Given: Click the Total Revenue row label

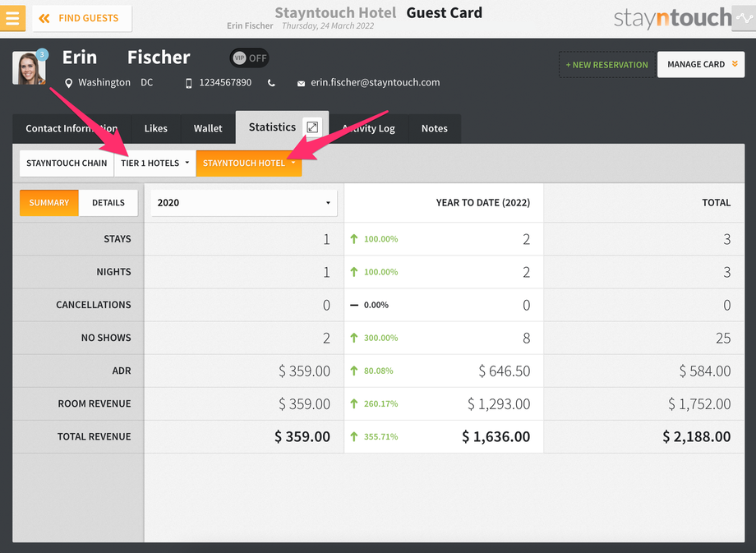Looking at the screenshot, I should [94, 437].
